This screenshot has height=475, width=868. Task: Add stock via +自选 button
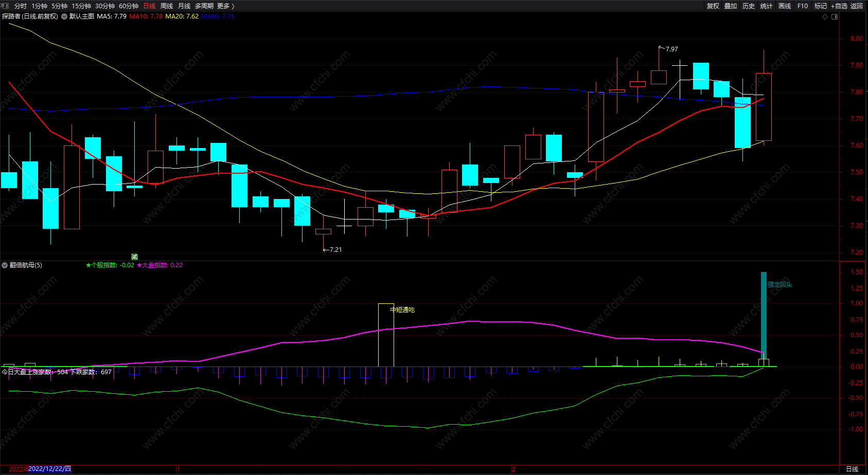[839, 6]
